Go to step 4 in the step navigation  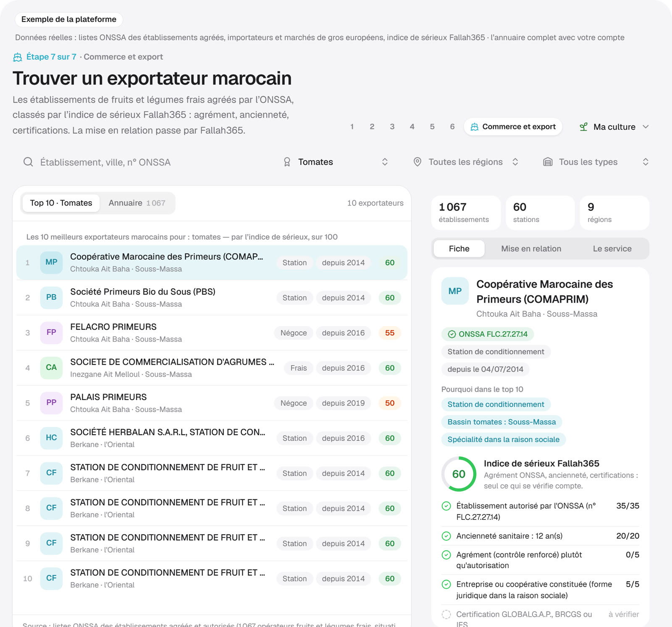pos(412,127)
